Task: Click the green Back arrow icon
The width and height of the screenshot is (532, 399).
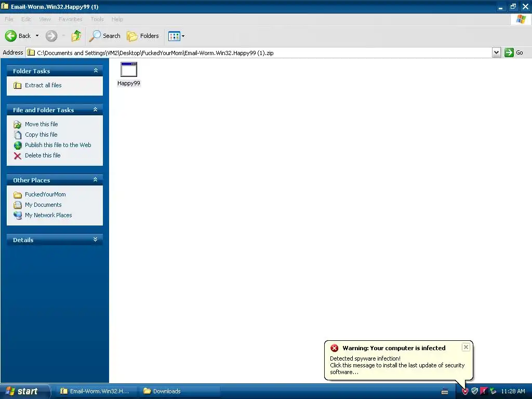Action: pos(11,36)
